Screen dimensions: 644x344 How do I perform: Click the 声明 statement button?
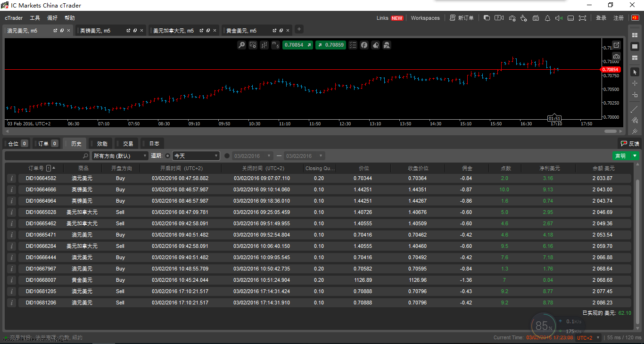pyautogui.click(x=621, y=156)
